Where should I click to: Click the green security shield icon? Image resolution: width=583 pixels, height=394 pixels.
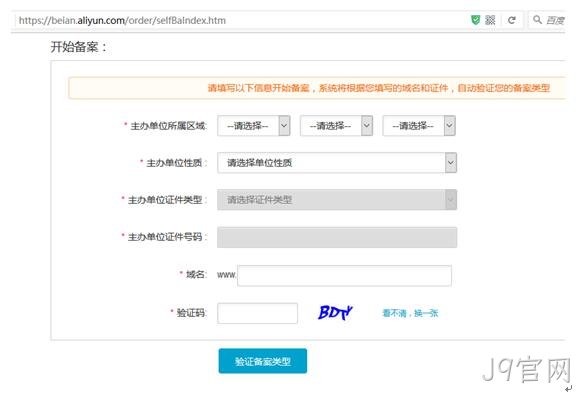tap(475, 20)
